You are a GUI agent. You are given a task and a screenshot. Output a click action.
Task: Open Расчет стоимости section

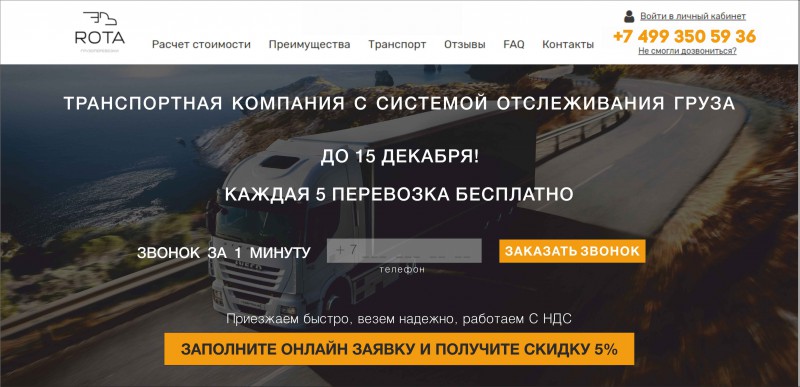[201, 44]
